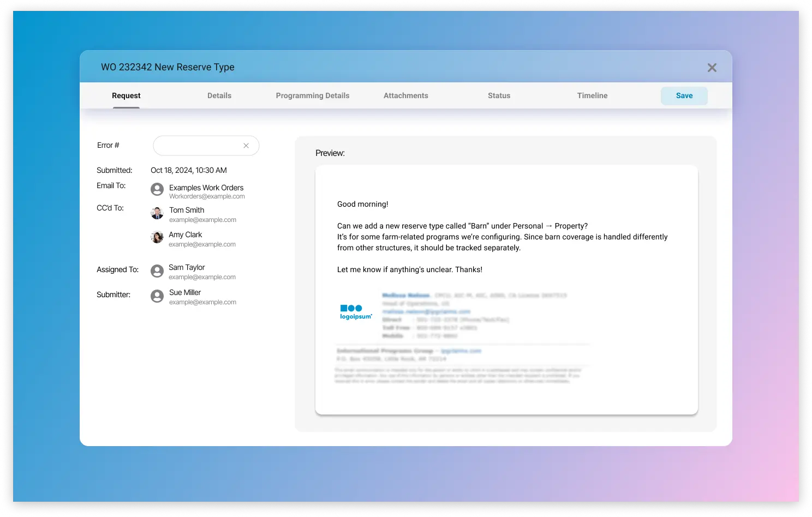Click Amy Clark's profile photo

[157, 237]
